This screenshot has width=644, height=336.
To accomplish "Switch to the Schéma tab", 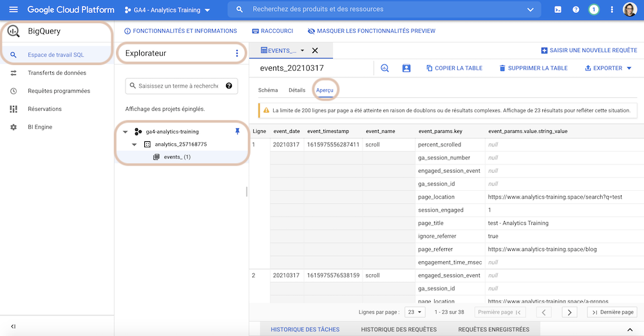I will point(268,90).
